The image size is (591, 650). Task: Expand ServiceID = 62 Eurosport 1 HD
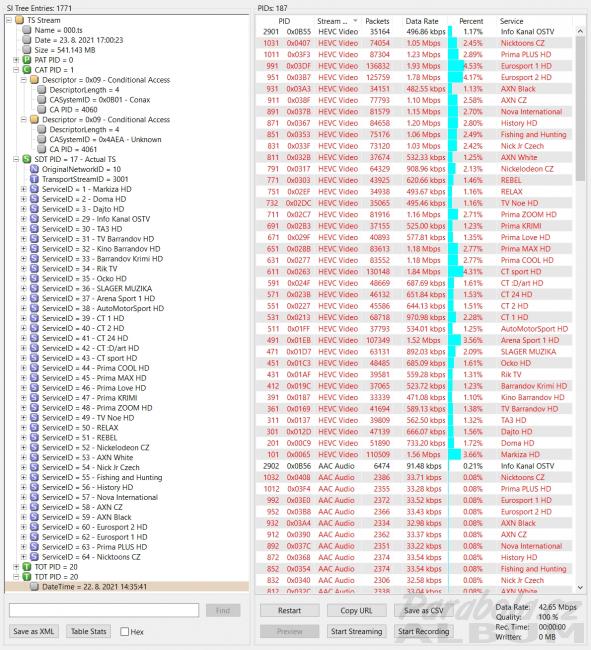[x=24, y=537]
